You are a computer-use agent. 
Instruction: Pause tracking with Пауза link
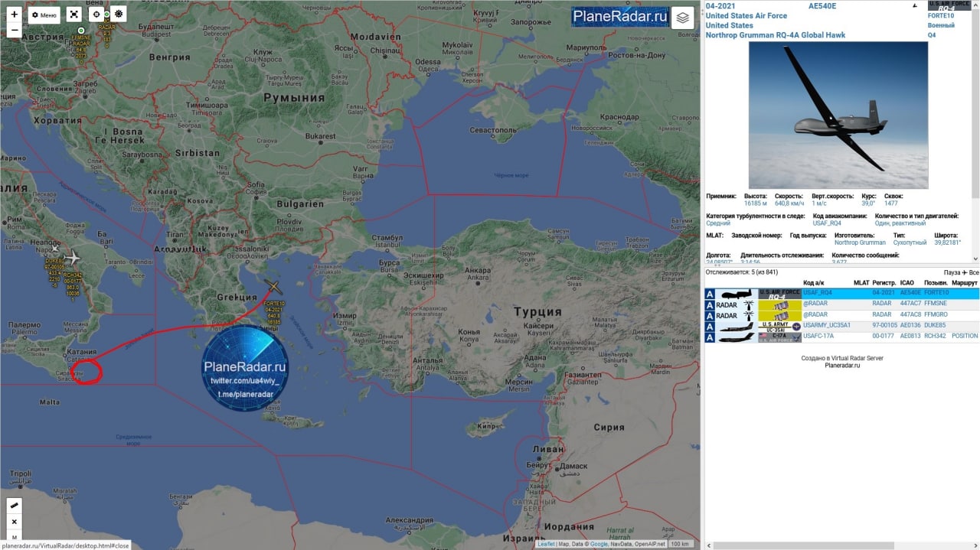point(952,272)
